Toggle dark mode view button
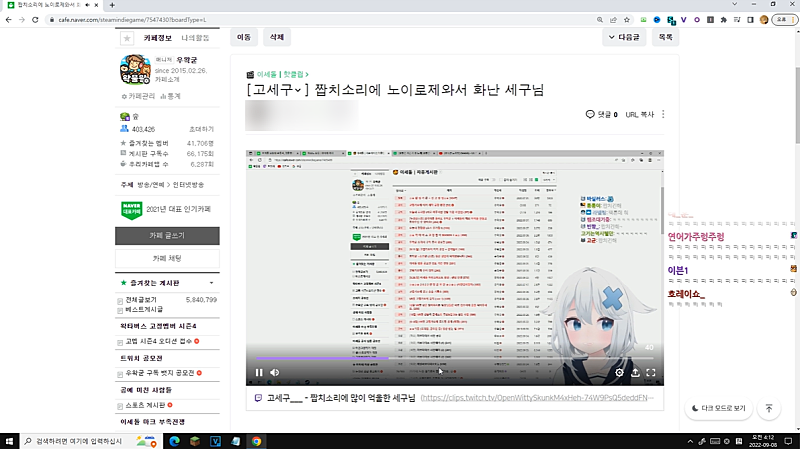The width and height of the screenshot is (800, 449). 718,408
